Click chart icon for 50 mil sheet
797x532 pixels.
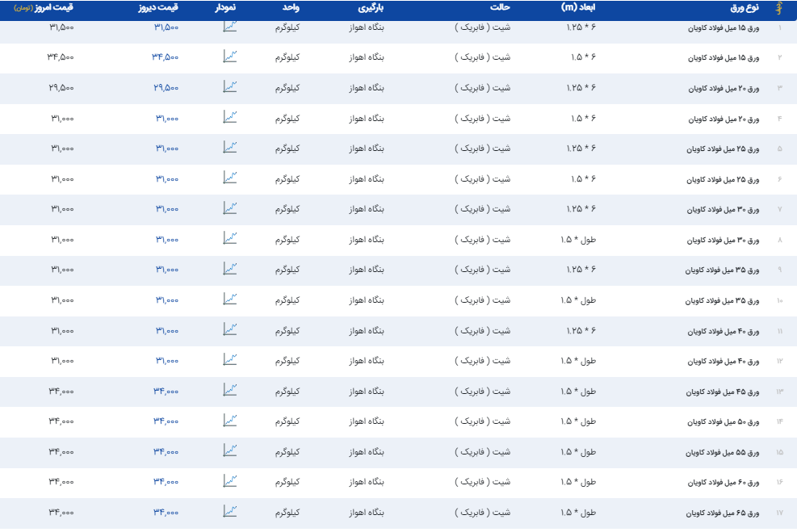(x=230, y=420)
